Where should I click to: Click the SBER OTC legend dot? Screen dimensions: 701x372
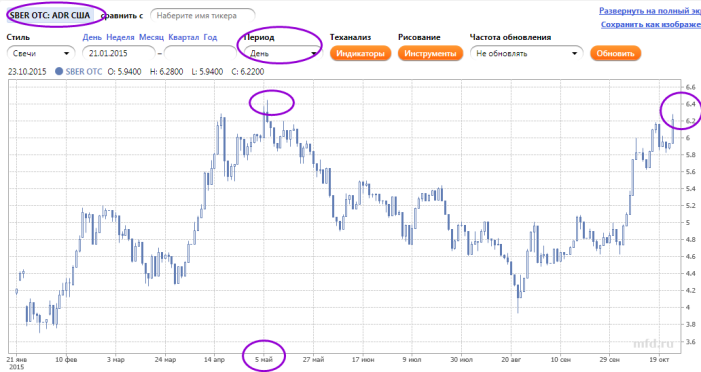(x=59, y=72)
